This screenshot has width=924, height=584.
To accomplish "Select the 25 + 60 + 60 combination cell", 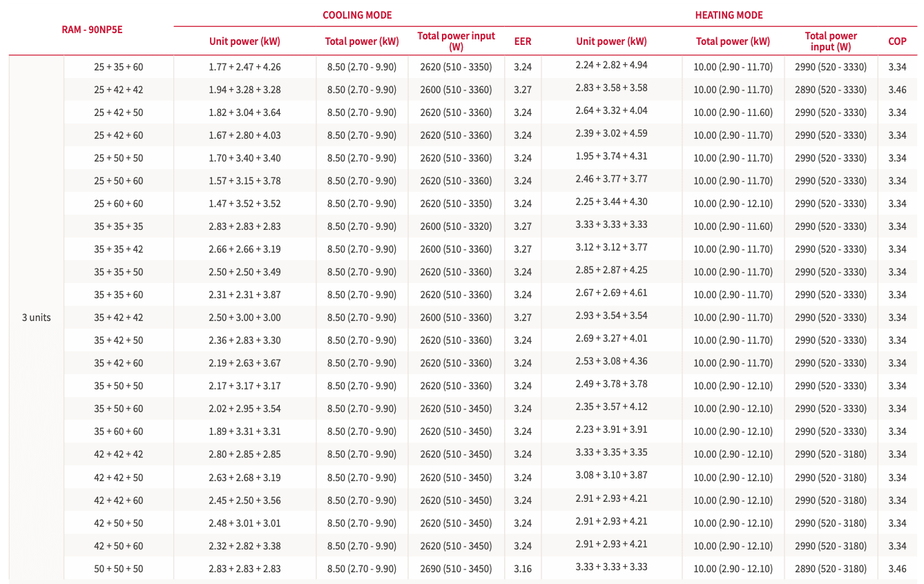I will (119, 204).
